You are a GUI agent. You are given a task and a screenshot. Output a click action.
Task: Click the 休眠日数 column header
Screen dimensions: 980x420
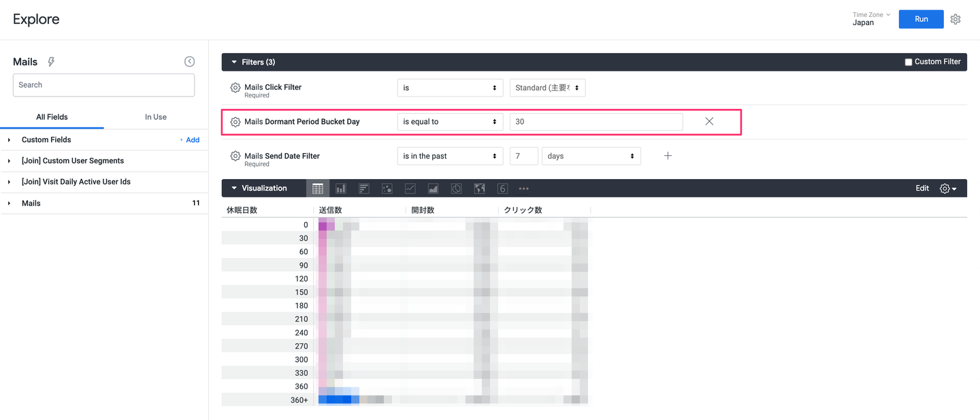click(x=242, y=210)
